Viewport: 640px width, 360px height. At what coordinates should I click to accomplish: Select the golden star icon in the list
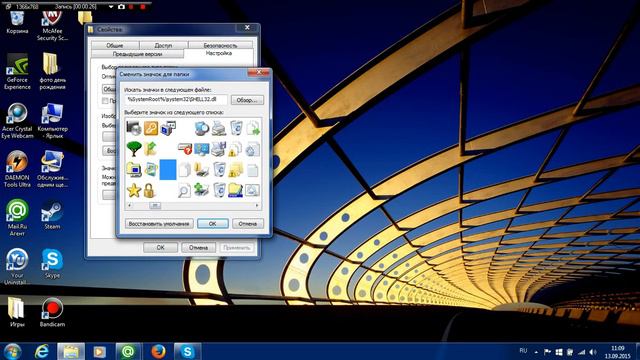click(x=133, y=190)
